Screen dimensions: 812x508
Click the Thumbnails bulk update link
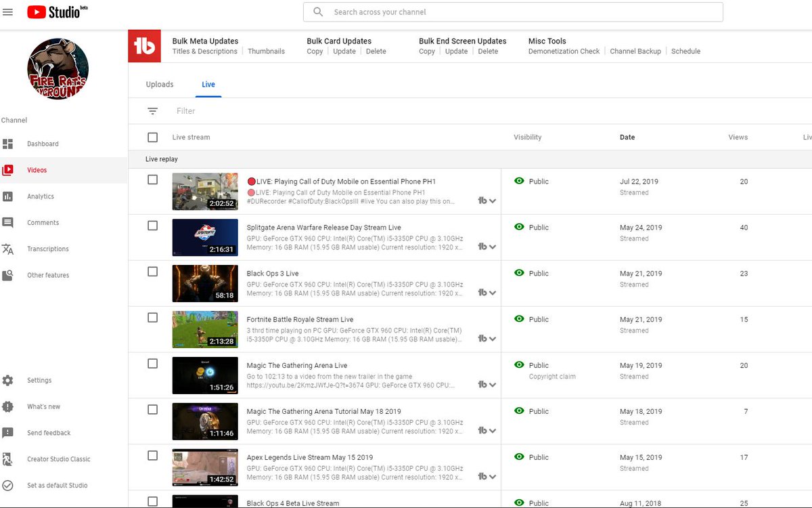tap(266, 51)
